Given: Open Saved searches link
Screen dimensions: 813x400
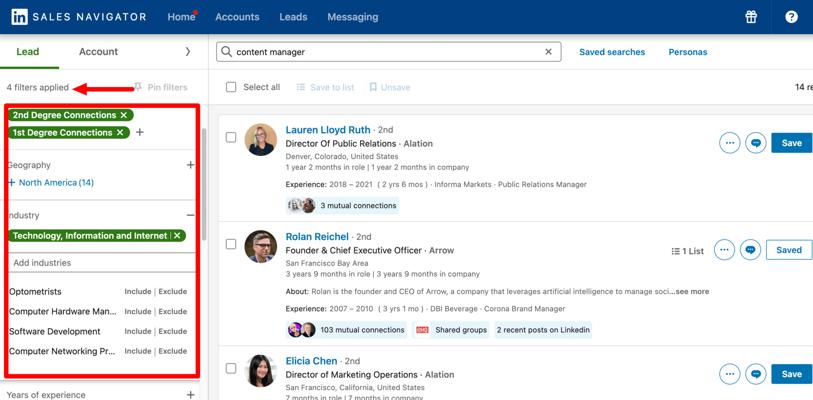Looking at the screenshot, I should [x=612, y=52].
